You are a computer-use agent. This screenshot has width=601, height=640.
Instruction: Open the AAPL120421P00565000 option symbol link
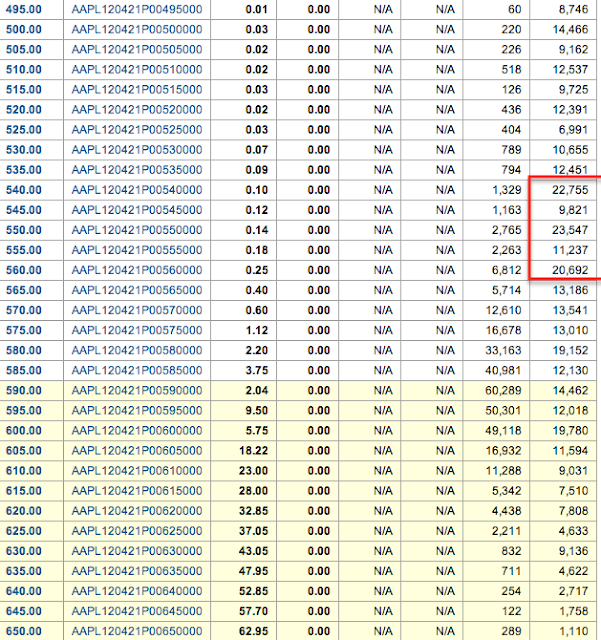click(137, 290)
